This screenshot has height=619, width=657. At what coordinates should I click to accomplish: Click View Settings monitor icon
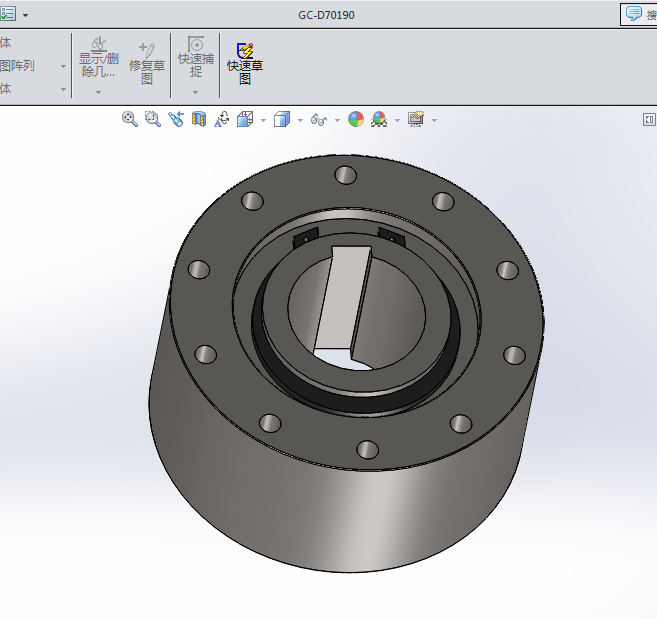click(416, 119)
